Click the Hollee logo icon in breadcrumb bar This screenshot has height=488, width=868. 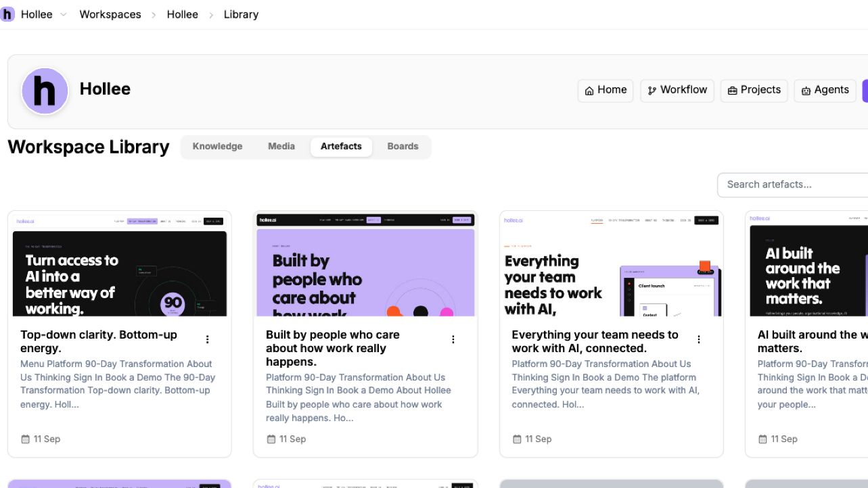(7, 14)
